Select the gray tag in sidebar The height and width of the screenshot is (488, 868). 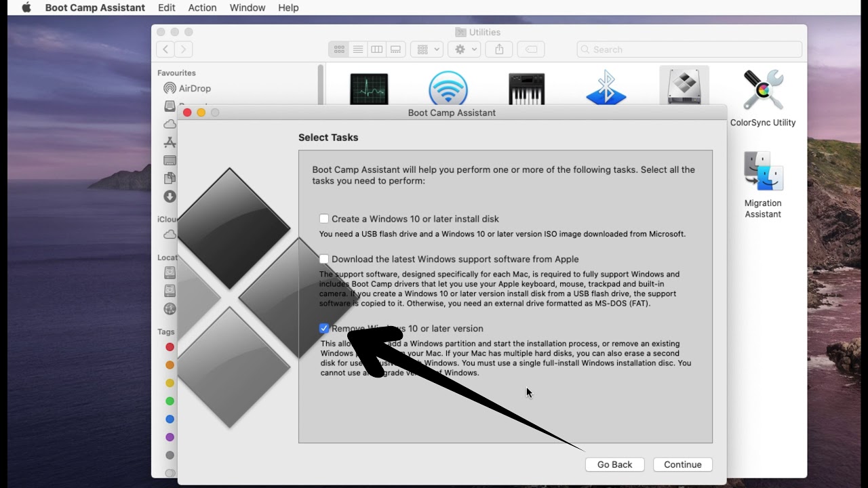tap(170, 455)
